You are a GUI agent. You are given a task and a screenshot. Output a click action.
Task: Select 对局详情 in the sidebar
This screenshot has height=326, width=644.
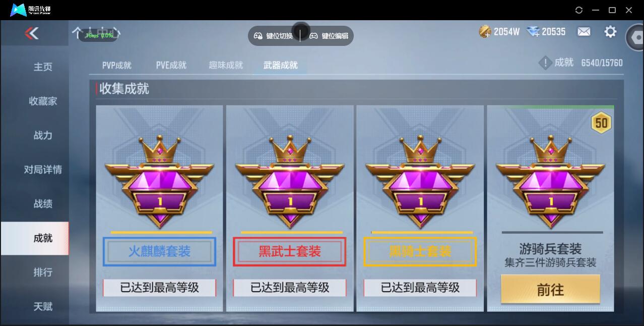click(43, 170)
